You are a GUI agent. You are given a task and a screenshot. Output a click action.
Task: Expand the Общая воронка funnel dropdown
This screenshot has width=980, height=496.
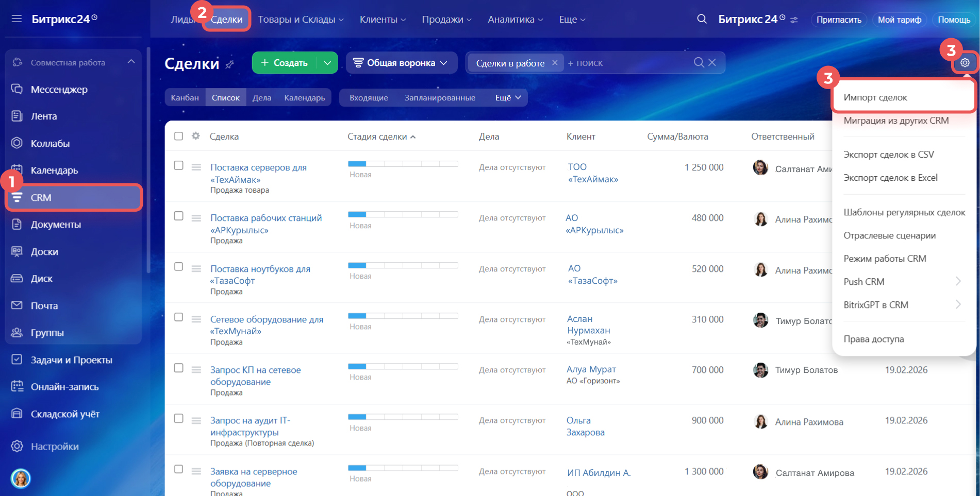coord(401,63)
